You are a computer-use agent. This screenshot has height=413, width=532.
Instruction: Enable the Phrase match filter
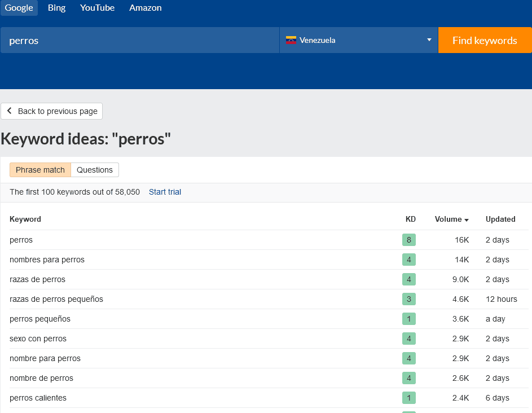click(40, 170)
